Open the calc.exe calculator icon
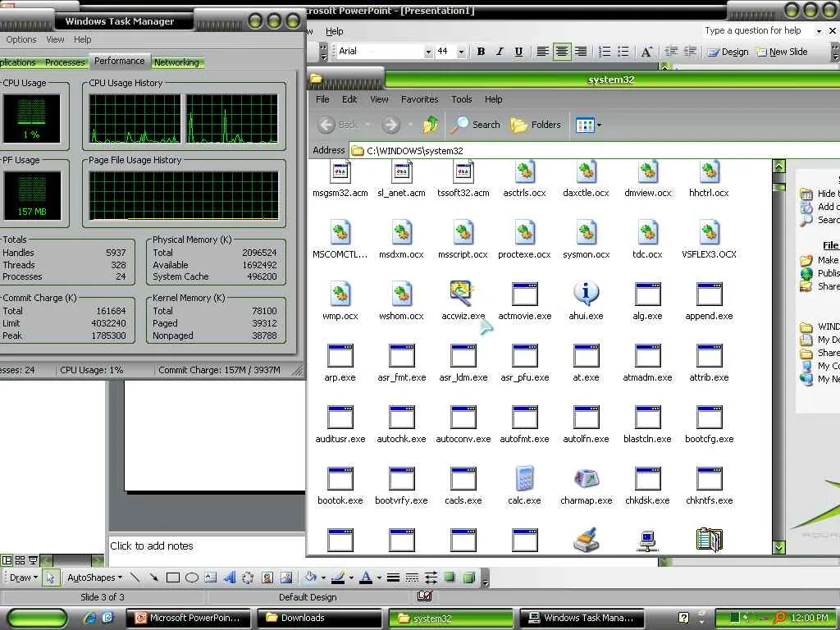Screen dimensions: 840x630 524,480
